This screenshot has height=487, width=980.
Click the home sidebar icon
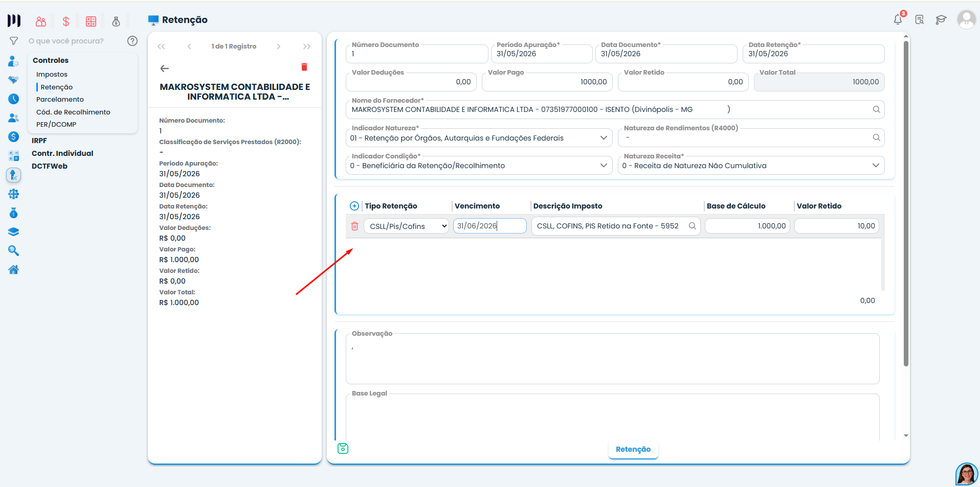pyautogui.click(x=14, y=269)
